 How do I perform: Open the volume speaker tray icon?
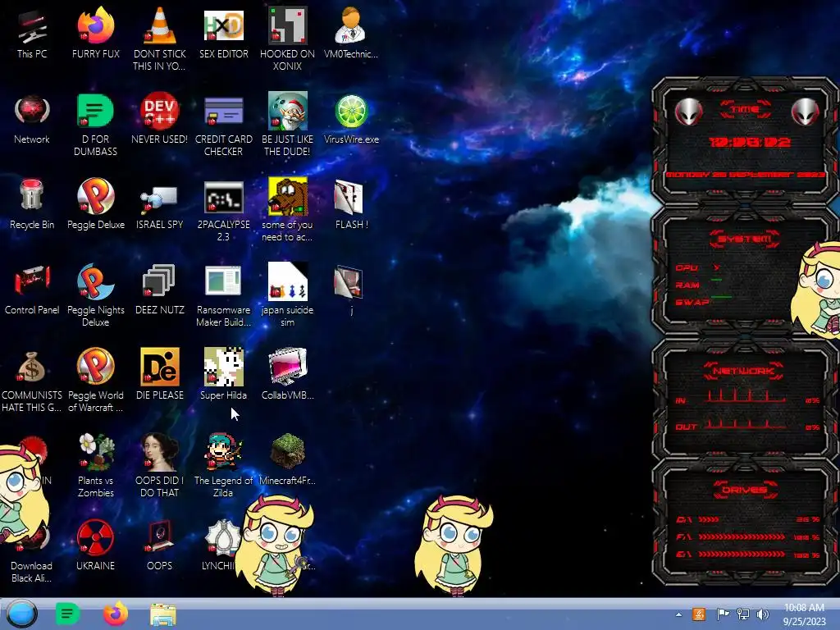[762, 614]
